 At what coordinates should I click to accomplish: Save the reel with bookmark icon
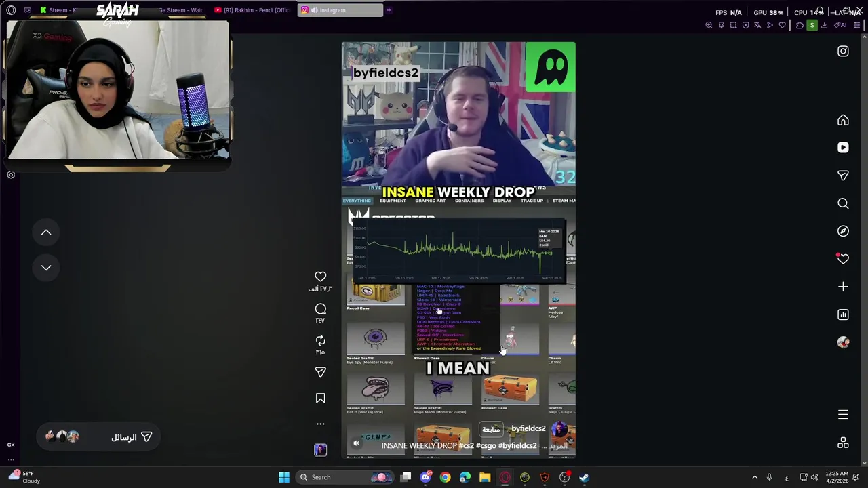[x=321, y=399]
